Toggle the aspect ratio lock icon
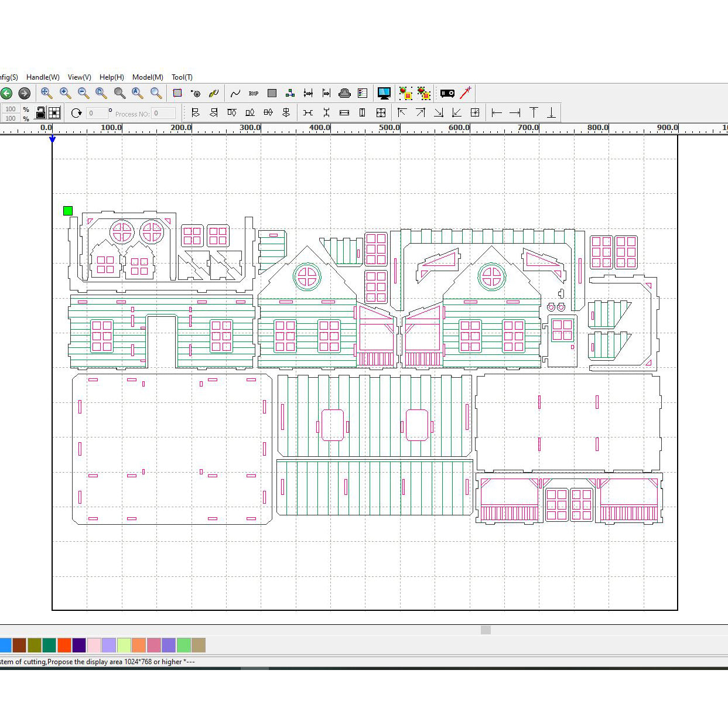The image size is (728, 728). tap(40, 112)
